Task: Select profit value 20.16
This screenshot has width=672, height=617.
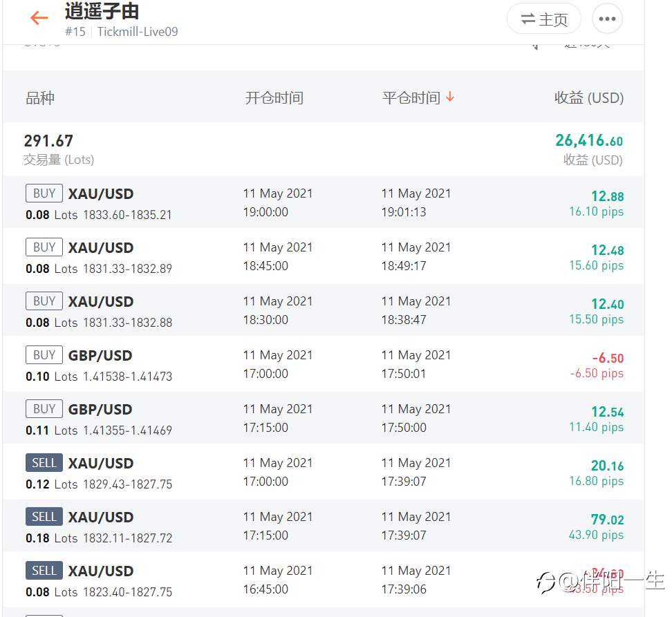Action: tap(608, 466)
